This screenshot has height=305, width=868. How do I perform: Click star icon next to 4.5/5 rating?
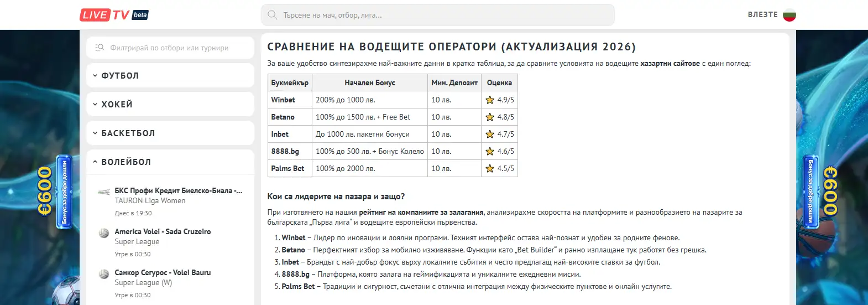[x=490, y=168]
